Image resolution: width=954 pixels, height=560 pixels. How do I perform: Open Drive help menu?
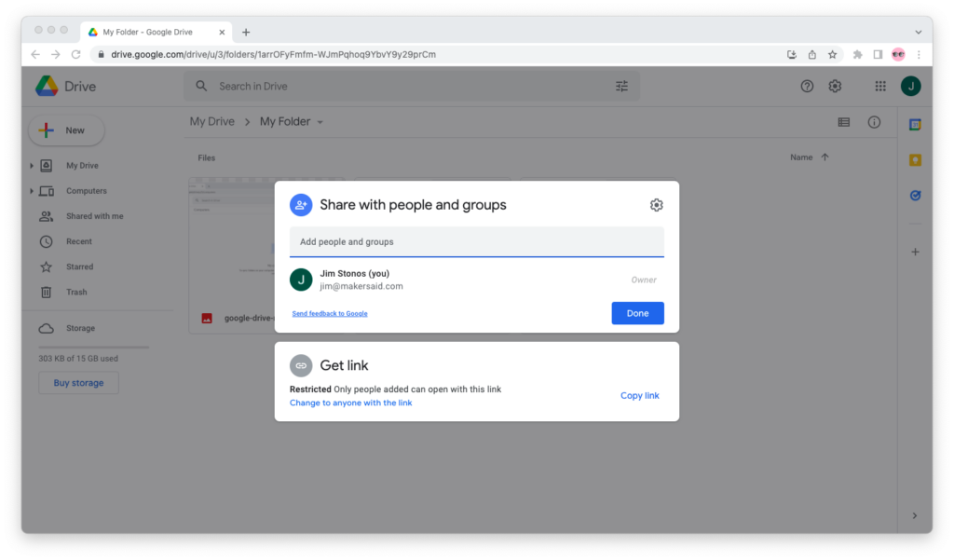pos(807,87)
